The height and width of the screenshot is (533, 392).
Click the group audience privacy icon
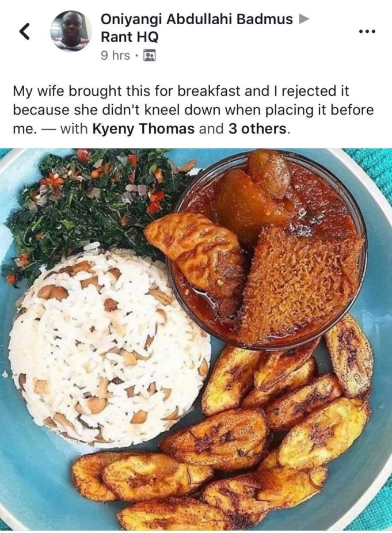149,55
